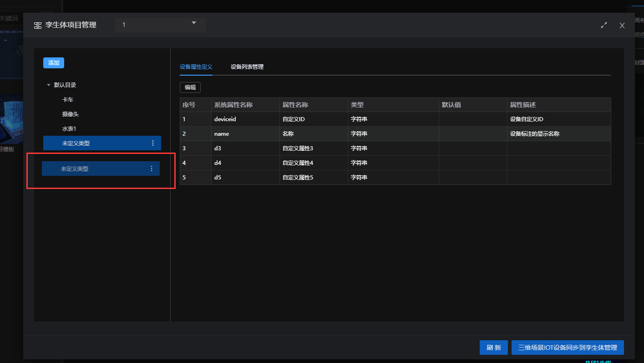Switch to the 设备列表管理 tab
Image resolution: width=644 pixels, height=363 pixels.
(x=247, y=66)
